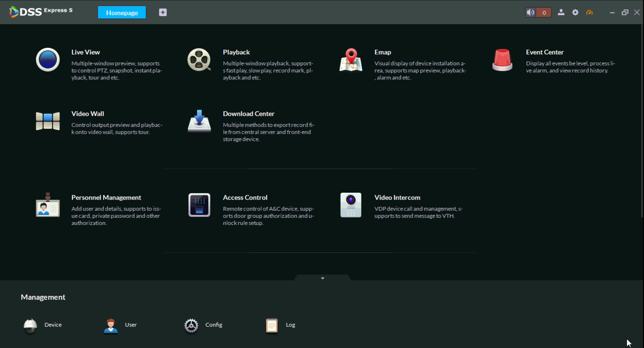Image resolution: width=644 pixels, height=348 pixels.
Task: Click the Access Control description text
Action: pyautogui.click(x=269, y=216)
